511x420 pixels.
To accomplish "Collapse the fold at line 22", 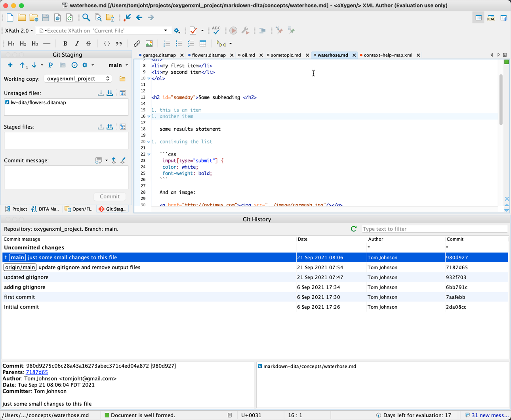I will point(149,154).
